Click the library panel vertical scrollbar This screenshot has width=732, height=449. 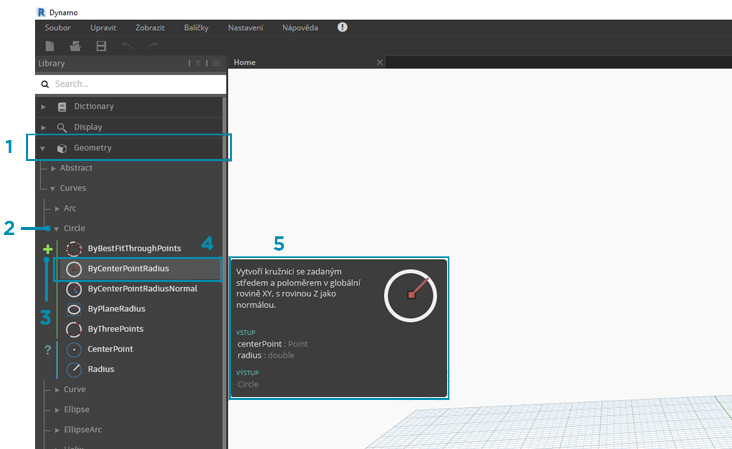click(225, 273)
